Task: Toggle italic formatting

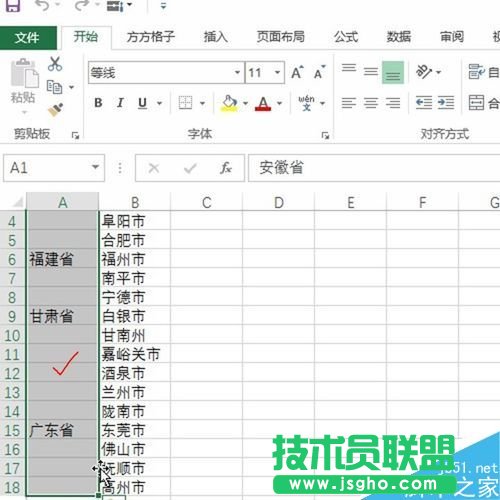Action: click(120, 103)
